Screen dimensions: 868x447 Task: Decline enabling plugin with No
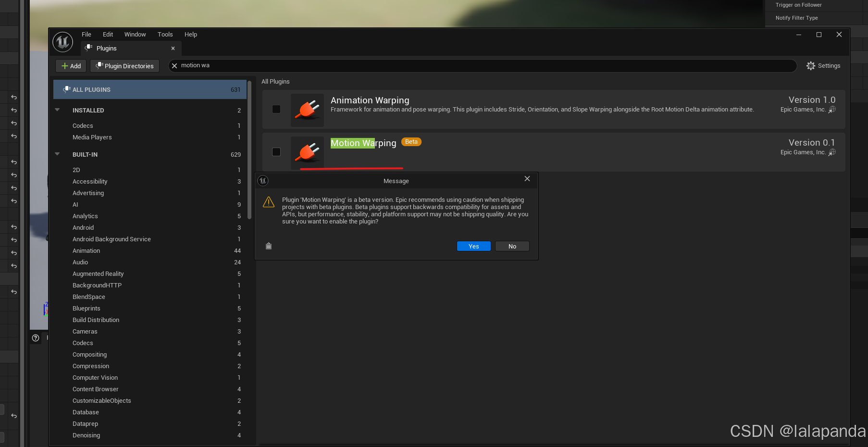point(512,246)
